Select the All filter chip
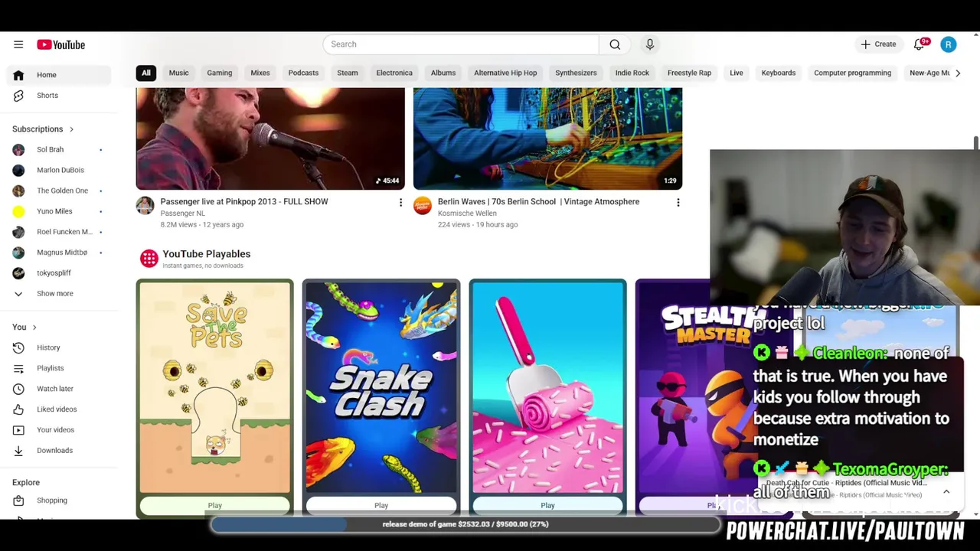The image size is (980, 551). pyautogui.click(x=145, y=73)
